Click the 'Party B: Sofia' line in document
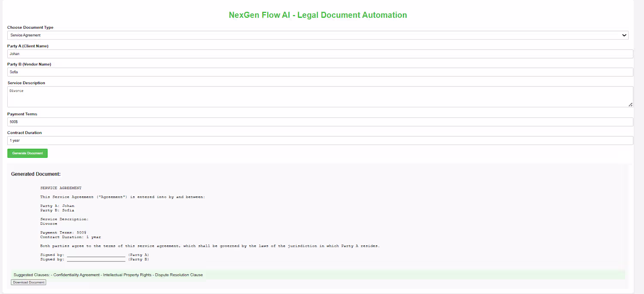The image size is (644, 294). (x=57, y=210)
